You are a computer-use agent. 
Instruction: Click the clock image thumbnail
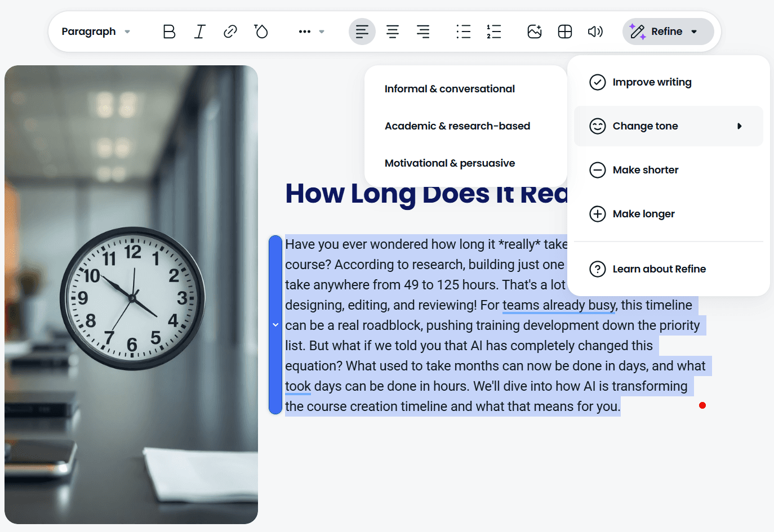tap(131, 294)
